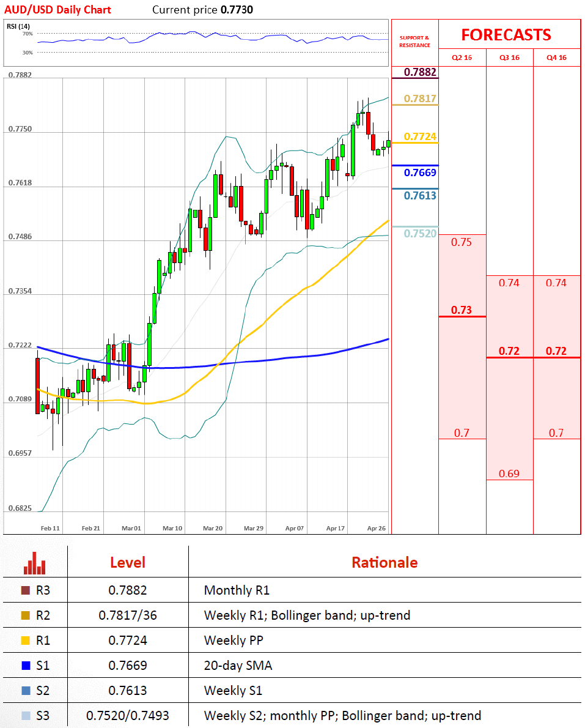Click the 0.6825 price axis label

[20, 508]
